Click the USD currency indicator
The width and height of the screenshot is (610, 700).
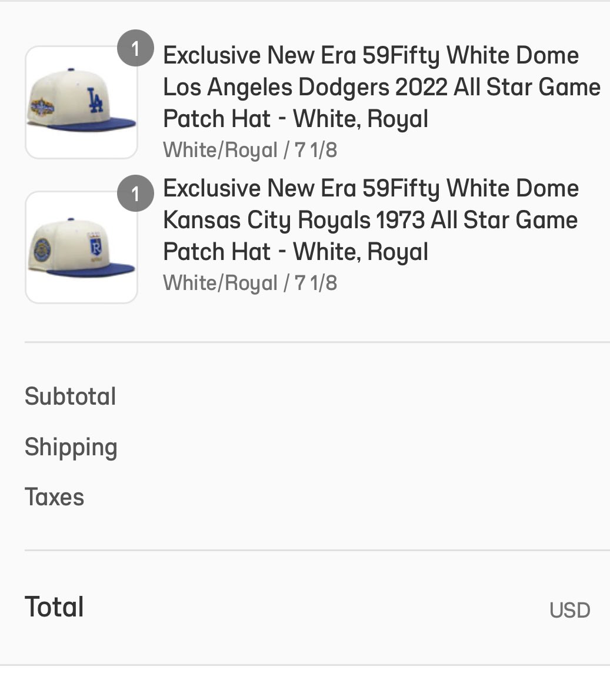coord(570,610)
